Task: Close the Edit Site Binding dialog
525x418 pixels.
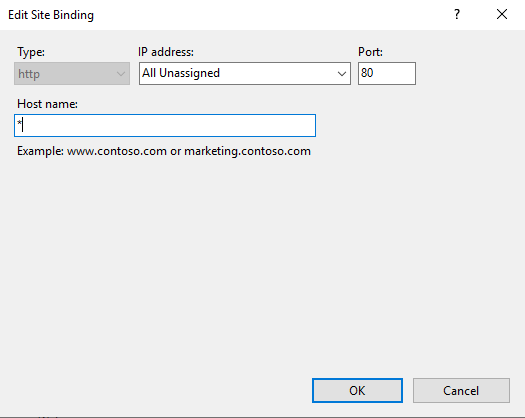Action: 502,14
